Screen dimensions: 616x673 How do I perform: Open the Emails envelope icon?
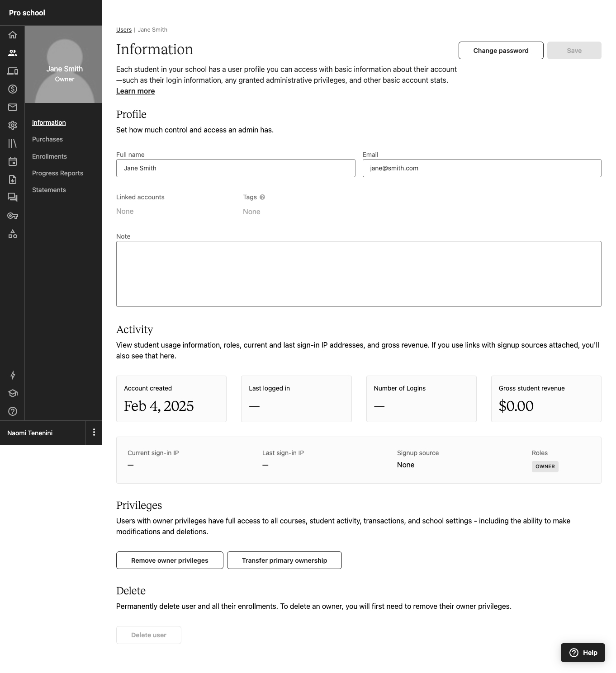[13, 107]
